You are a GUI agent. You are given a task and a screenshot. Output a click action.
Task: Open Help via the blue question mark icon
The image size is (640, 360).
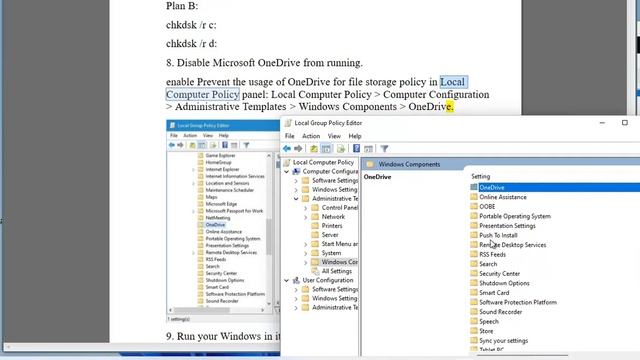click(x=356, y=149)
